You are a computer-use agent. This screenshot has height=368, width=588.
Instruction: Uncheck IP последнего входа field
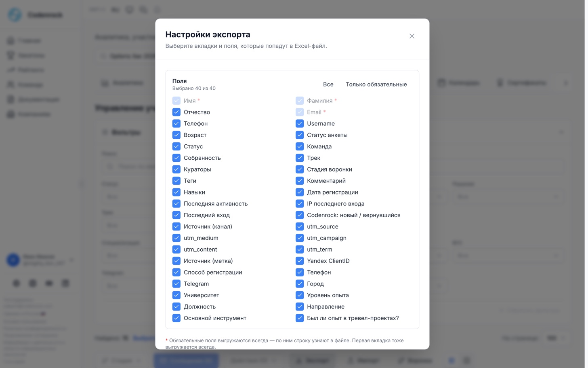tap(300, 204)
